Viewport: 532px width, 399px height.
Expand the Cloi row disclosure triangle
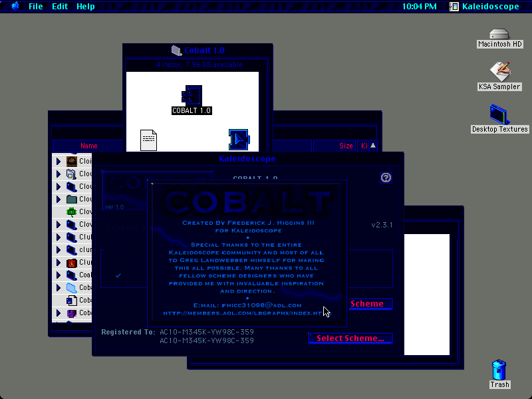59,161
